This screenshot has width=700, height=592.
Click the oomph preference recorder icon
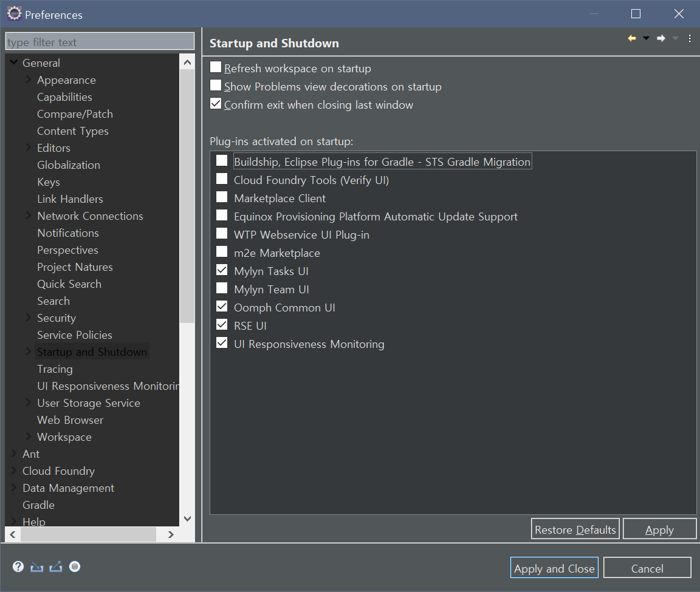click(75, 566)
